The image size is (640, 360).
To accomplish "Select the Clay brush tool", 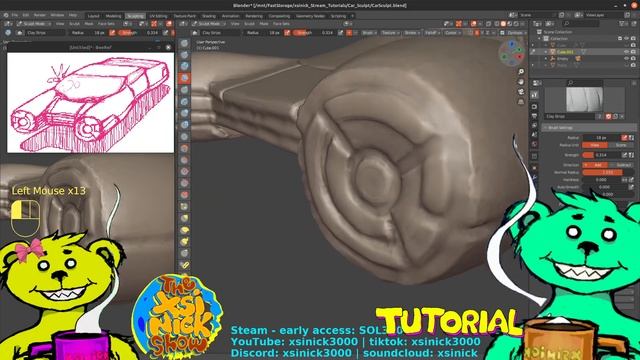I will point(184,66).
